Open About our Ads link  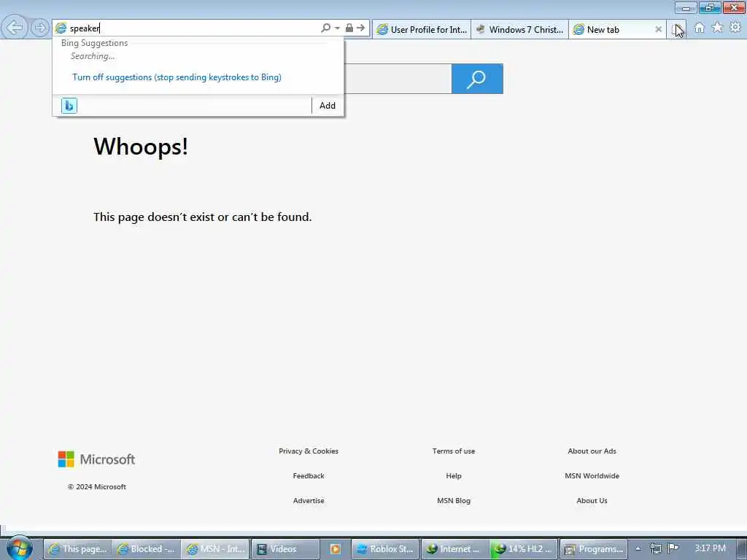point(592,451)
